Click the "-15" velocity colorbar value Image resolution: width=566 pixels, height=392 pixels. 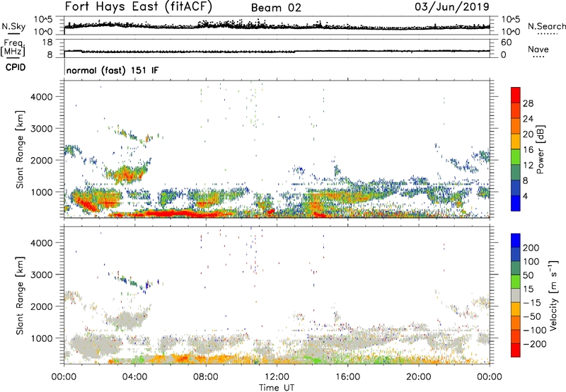[x=532, y=303]
